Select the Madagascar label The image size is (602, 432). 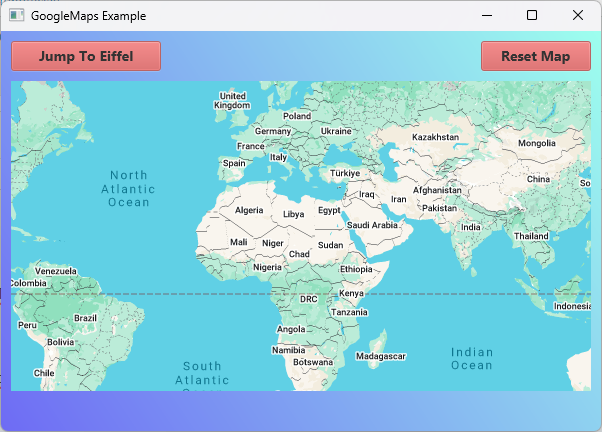pos(380,356)
